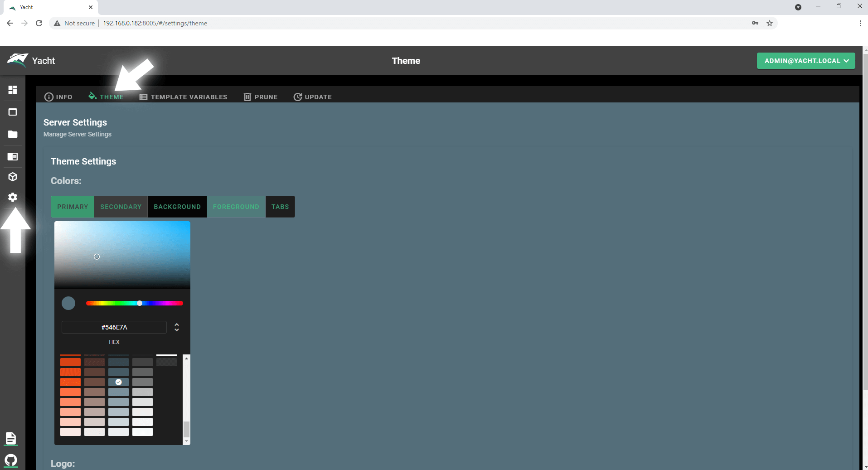This screenshot has height=470, width=868.
Task: Click inside the saturation gradient canvas
Action: [x=122, y=255]
